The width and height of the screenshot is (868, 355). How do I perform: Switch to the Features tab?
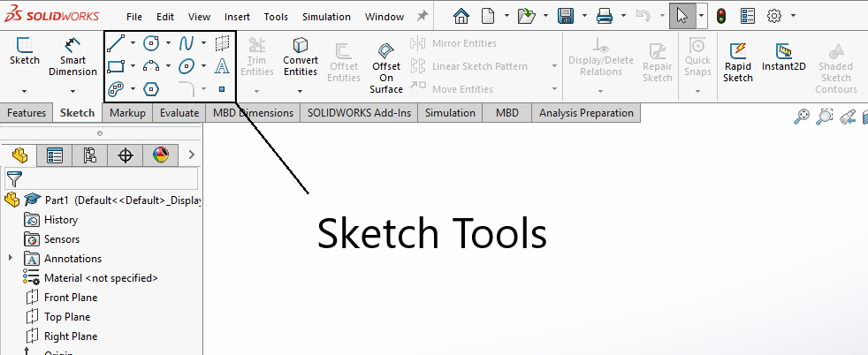tap(27, 113)
